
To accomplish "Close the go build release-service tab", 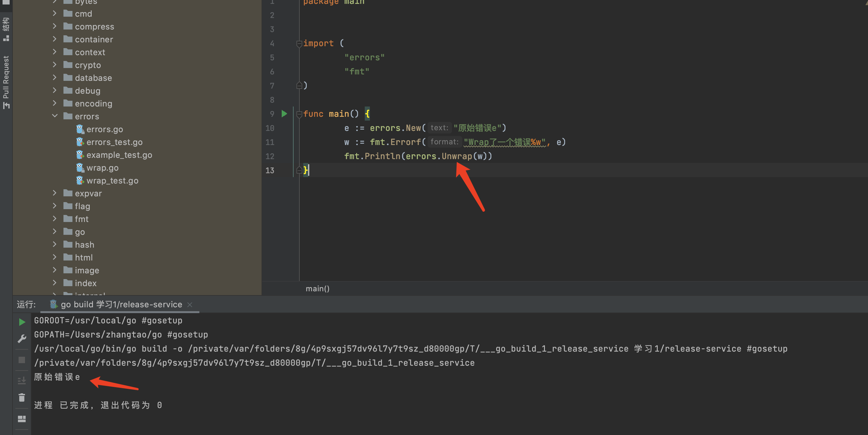I will (x=190, y=305).
